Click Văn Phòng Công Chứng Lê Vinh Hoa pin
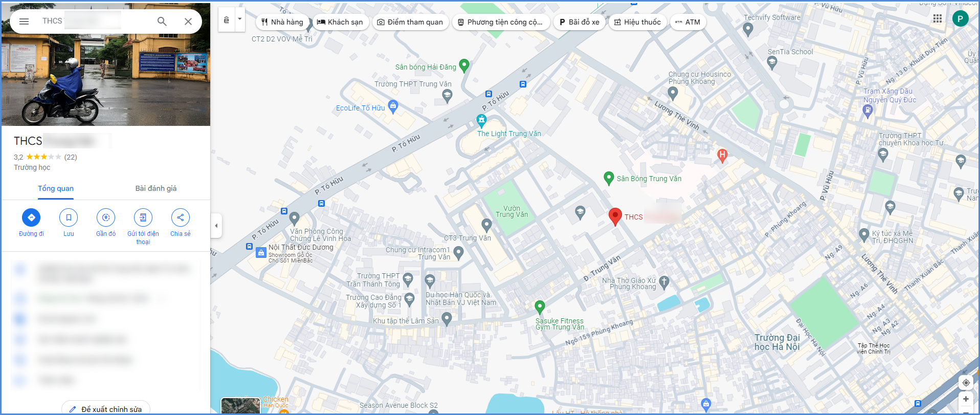 coord(295,219)
